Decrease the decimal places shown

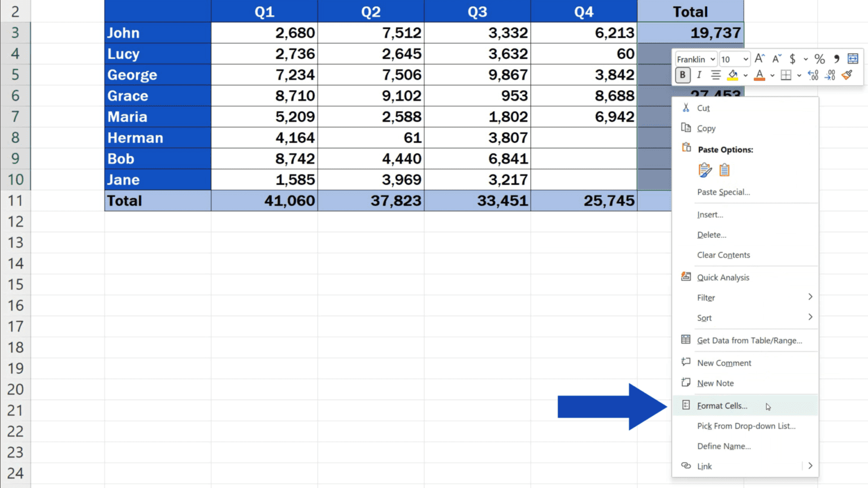830,74
